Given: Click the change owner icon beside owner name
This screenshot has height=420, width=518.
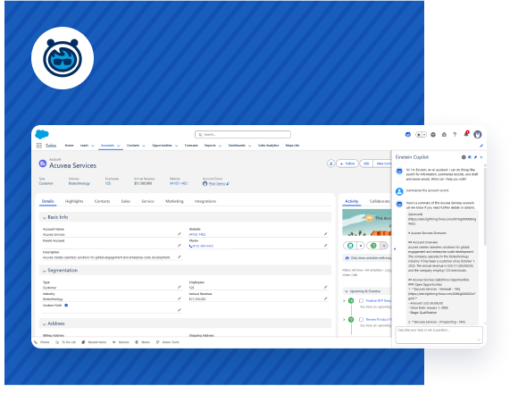Looking at the screenshot, I should pyautogui.click(x=228, y=184).
